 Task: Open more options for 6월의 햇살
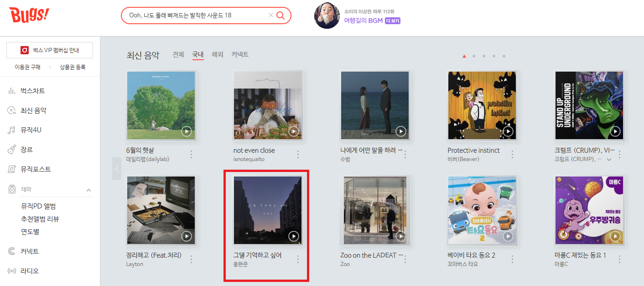[x=191, y=154]
